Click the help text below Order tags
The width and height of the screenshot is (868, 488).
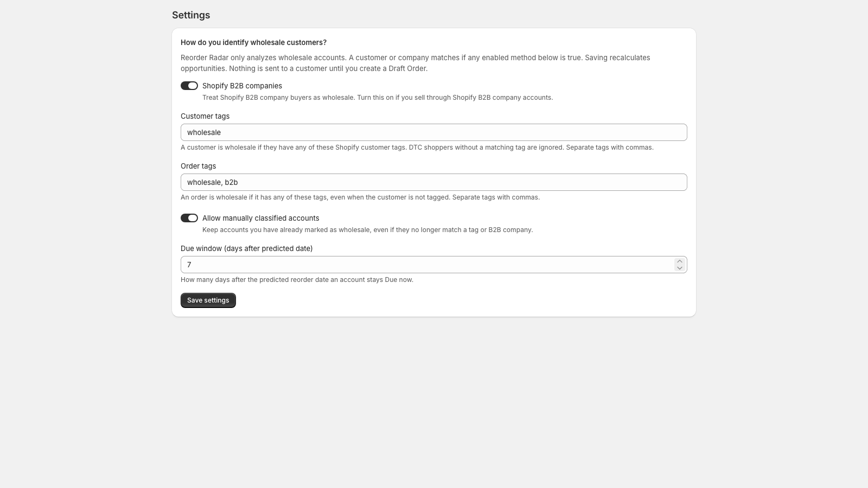pyautogui.click(x=360, y=197)
